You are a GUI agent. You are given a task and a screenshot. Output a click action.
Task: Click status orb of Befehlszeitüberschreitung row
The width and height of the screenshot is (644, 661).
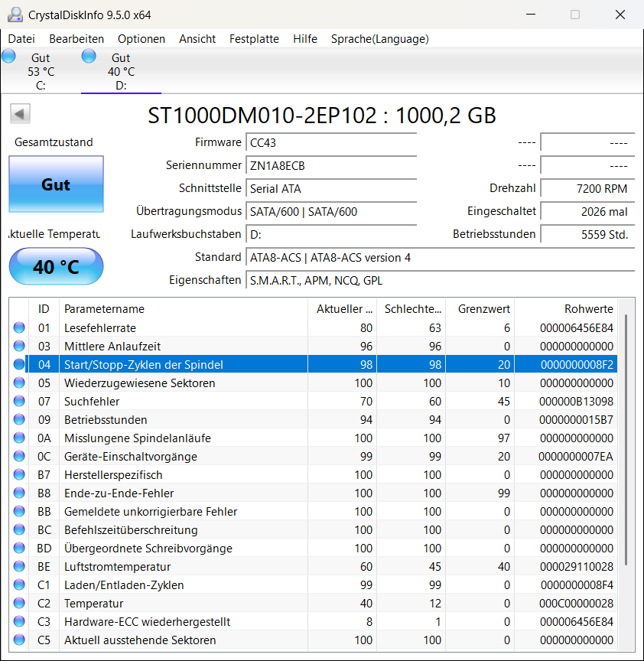click(x=19, y=529)
